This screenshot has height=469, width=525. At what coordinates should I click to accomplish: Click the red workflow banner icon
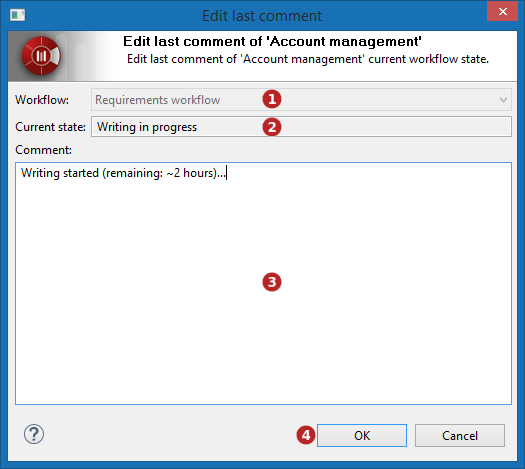point(41,56)
